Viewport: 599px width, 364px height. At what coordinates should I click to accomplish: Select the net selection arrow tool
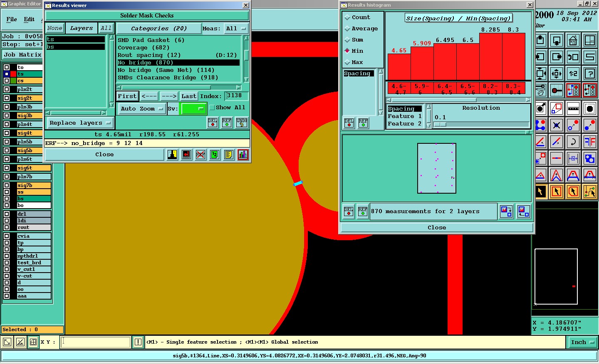point(590,192)
